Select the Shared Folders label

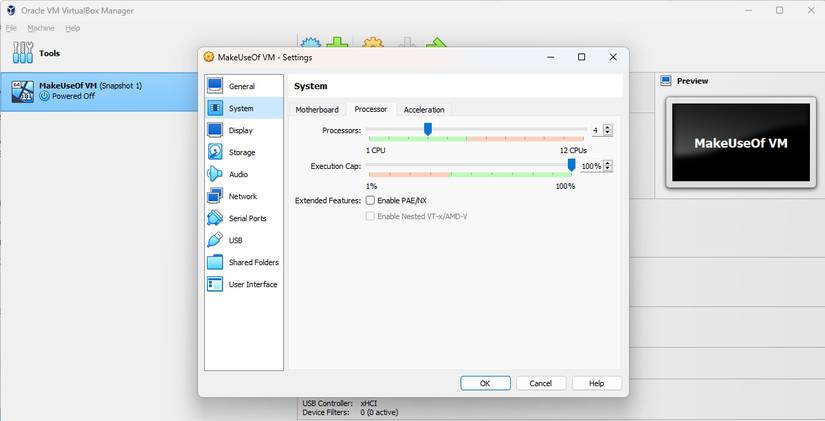[x=254, y=262]
